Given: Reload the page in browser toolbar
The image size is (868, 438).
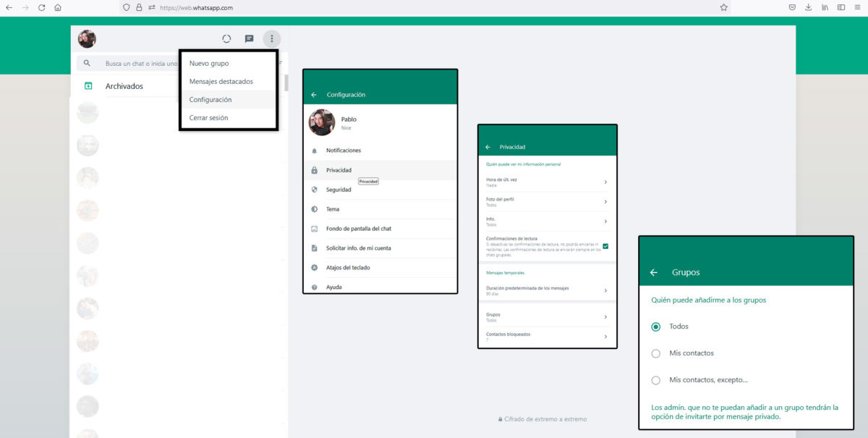Looking at the screenshot, I should coord(41,7).
